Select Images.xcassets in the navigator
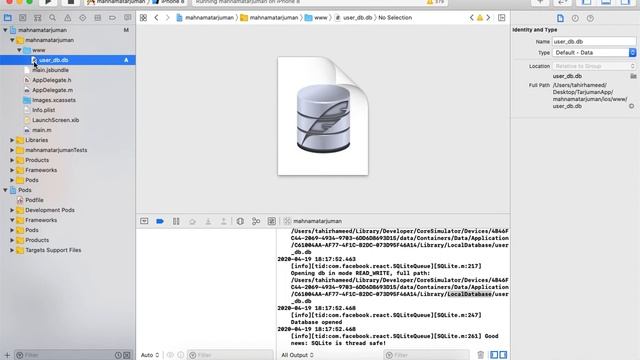640x360 pixels. (x=53, y=100)
